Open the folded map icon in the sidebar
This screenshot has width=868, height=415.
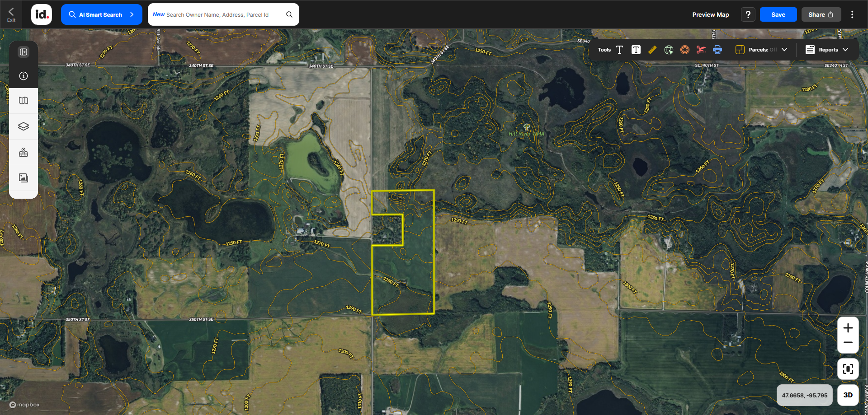pos(24,101)
